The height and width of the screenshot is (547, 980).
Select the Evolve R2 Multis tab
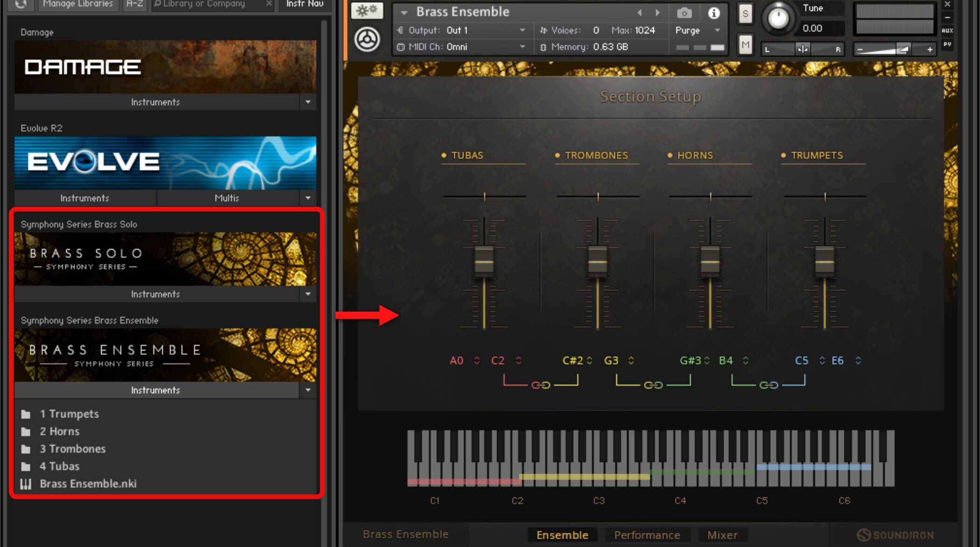227,198
